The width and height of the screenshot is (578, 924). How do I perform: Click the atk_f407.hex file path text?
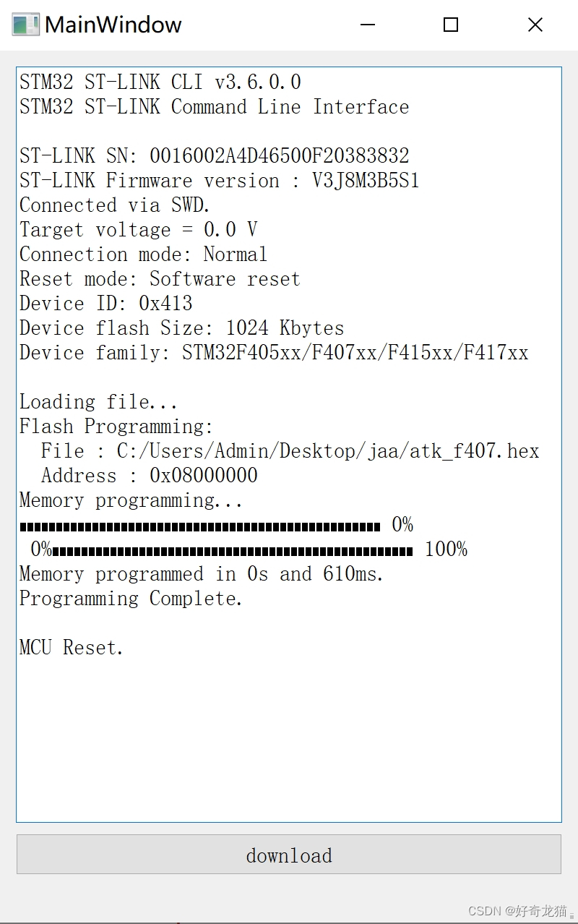(x=327, y=450)
